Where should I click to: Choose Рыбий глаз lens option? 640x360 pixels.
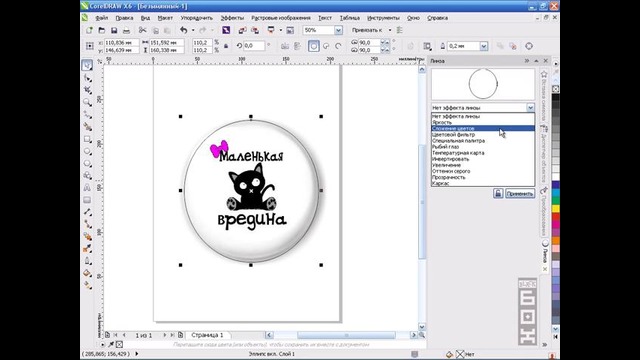483,147
